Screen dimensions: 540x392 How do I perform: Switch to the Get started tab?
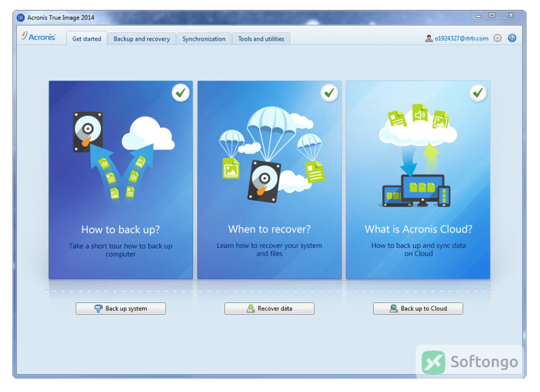coord(87,39)
